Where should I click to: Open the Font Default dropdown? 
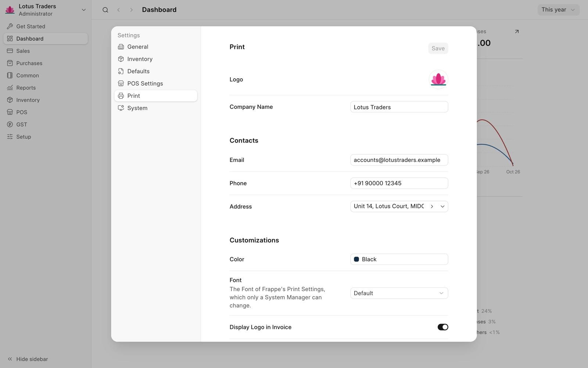399,293
